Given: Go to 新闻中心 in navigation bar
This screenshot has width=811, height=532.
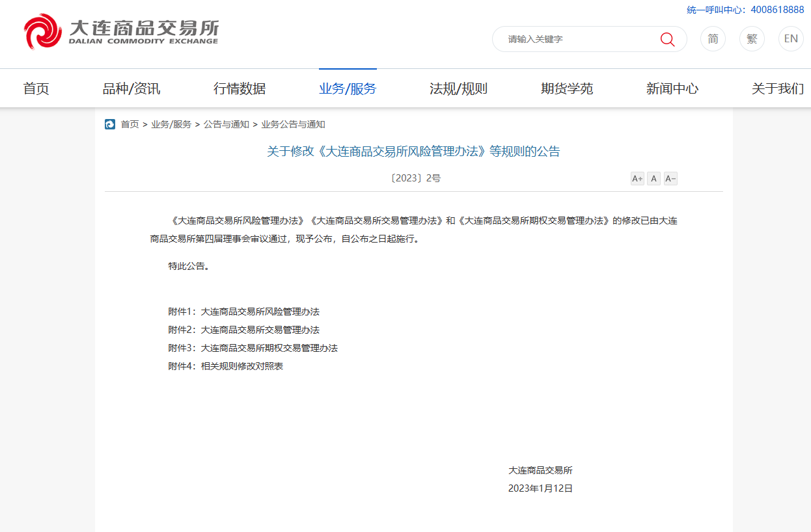Looking at the screenshot, I should tap(672, 89).
